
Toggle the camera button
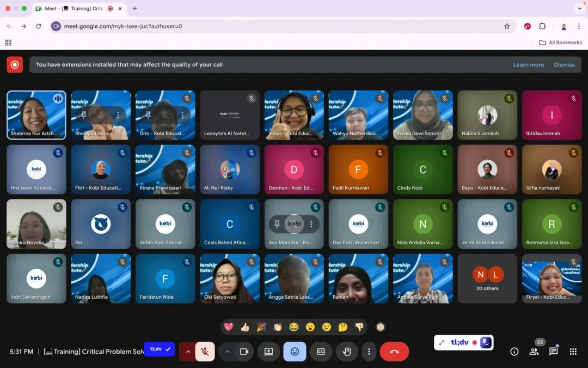[244, 352]
